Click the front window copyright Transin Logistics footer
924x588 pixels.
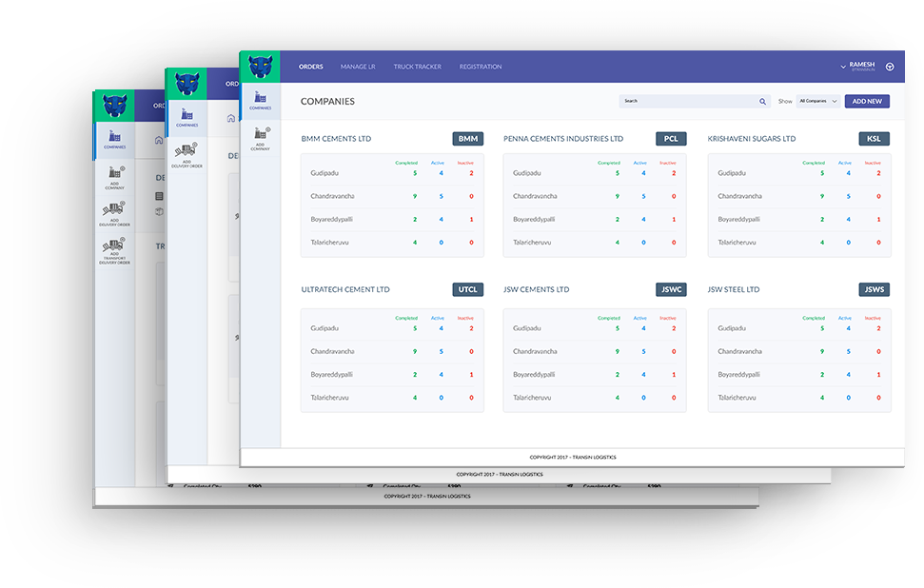click(x=573, y=458)
